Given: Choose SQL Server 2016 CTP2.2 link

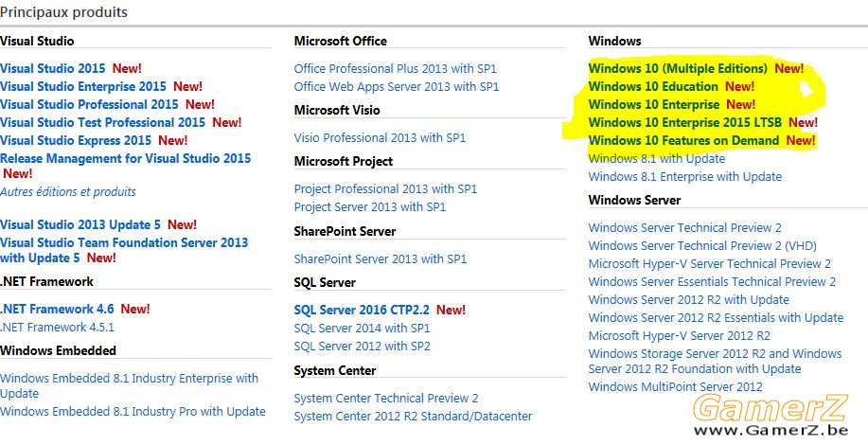Looking at the screenshot, I should click(x=362, y=310).
